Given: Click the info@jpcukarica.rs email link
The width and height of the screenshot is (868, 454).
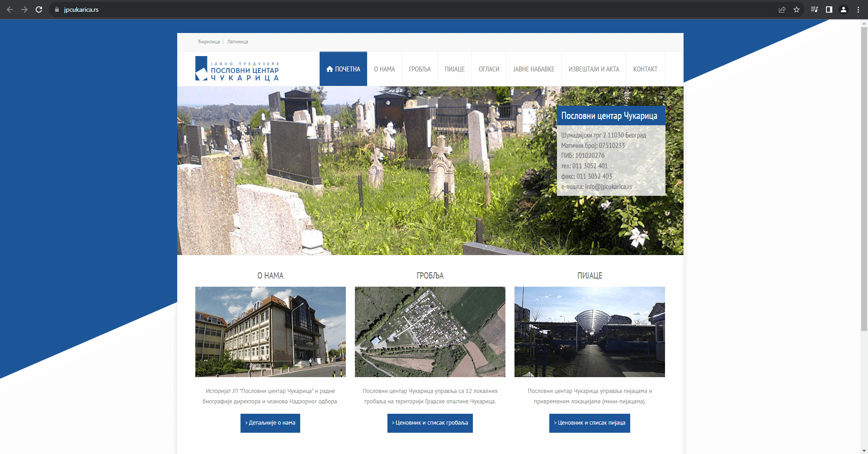Looking at the screenshot, I should 608,187.
